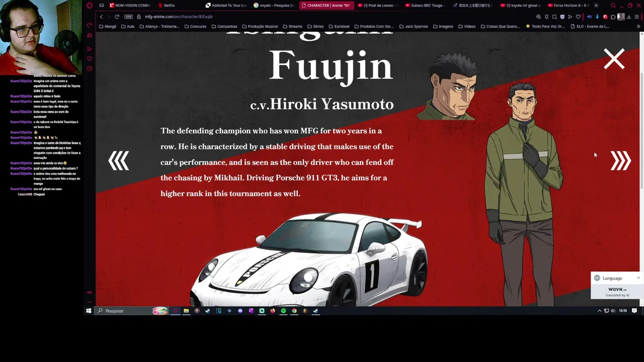
Task: Switch to the NON-VISION COMBA tab
Action: tap(130, 6)
